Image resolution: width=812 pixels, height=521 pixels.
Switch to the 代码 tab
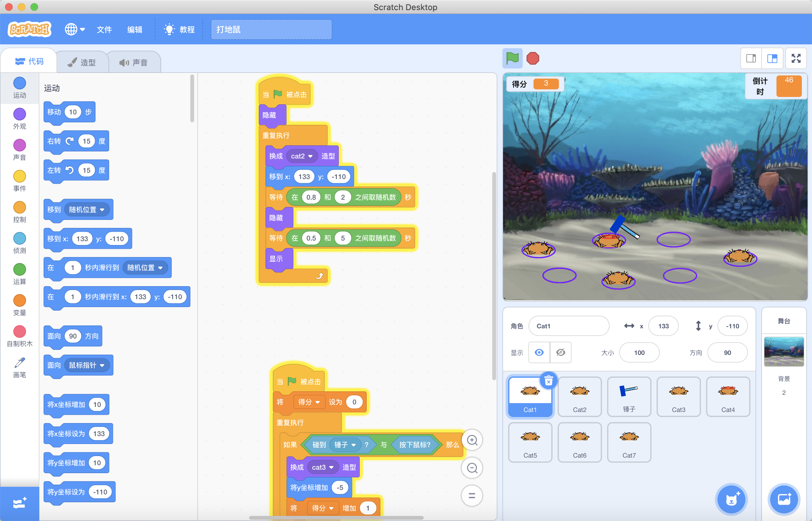pos(29,61)
